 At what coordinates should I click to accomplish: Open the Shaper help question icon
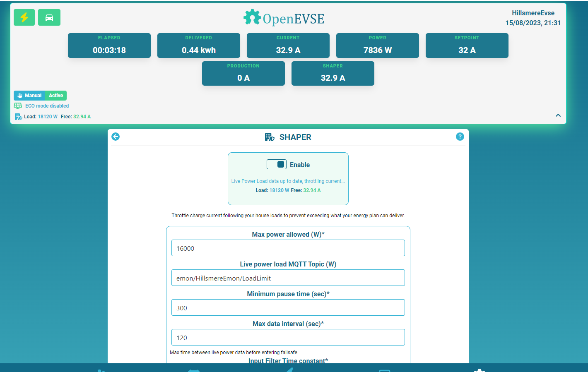click(x=460, y=137)
